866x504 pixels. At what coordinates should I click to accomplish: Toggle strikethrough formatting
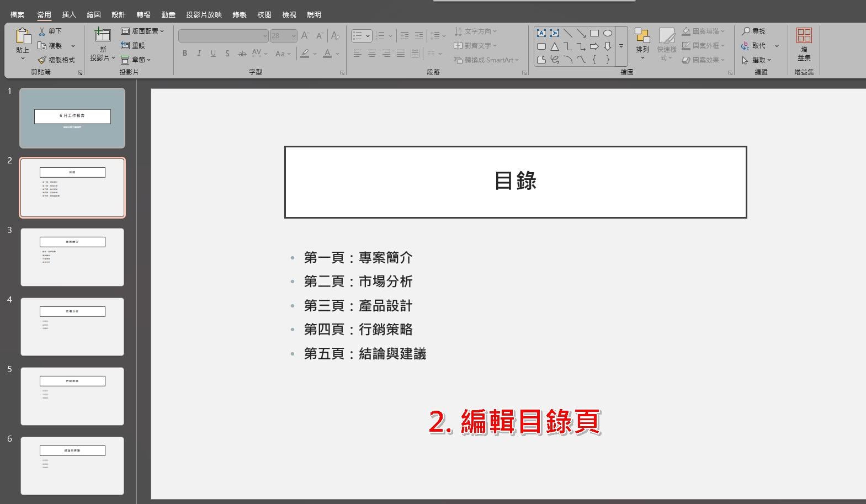pyautogui.click(x=242, y=54)
